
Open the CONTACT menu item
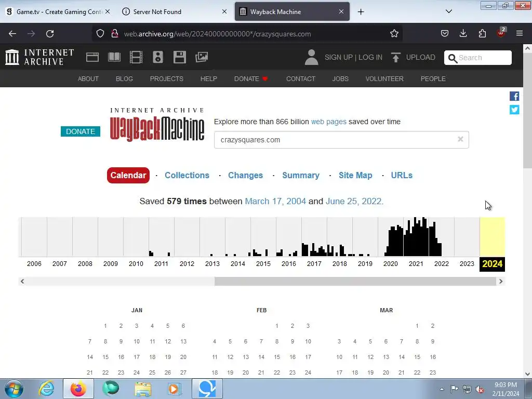tap(301, 79)
